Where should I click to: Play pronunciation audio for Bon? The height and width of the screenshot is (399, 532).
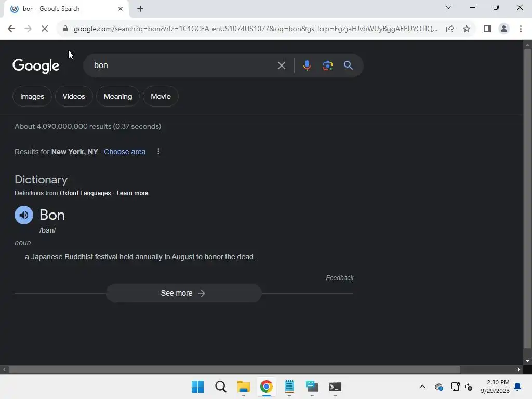click(24, 215)
